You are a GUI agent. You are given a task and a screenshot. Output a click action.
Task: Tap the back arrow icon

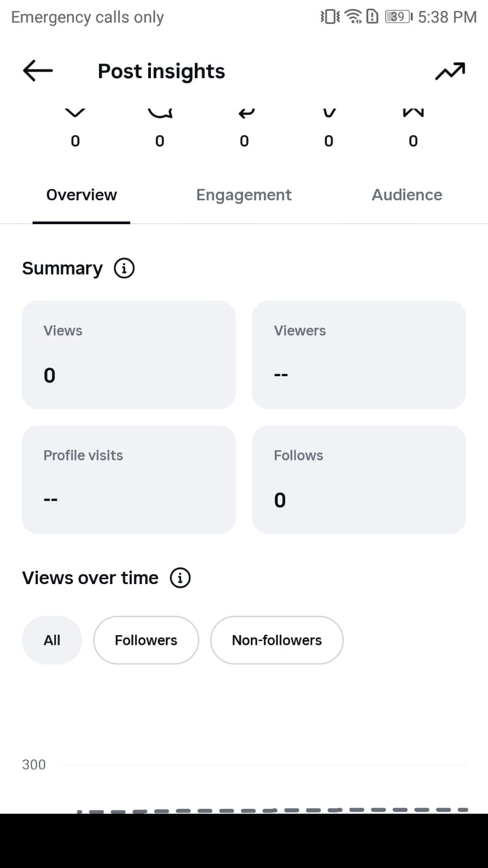click(37, 71)
